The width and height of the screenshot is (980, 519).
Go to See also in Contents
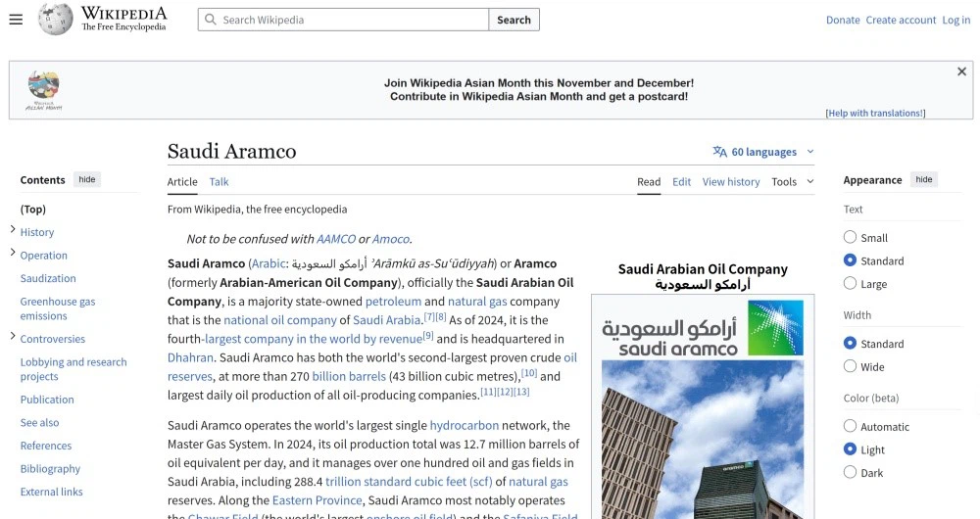(x=39, y=423)
